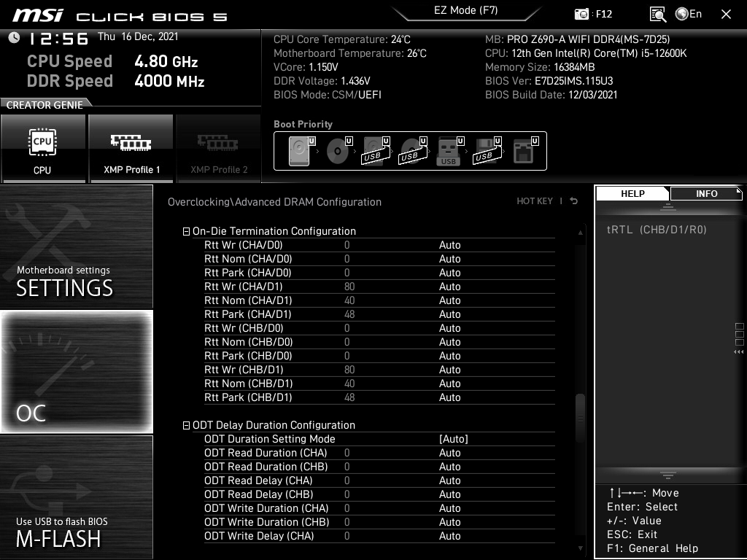Screen dimensions: 747x560
Task: Switch to the HELP tab
Action: coord(632,193)
